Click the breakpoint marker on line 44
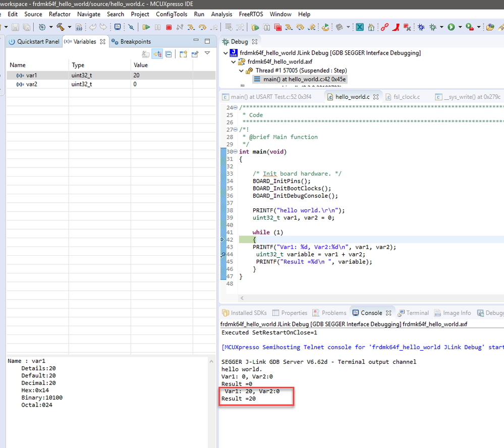504x448 pixels. (x=223, y=255)
